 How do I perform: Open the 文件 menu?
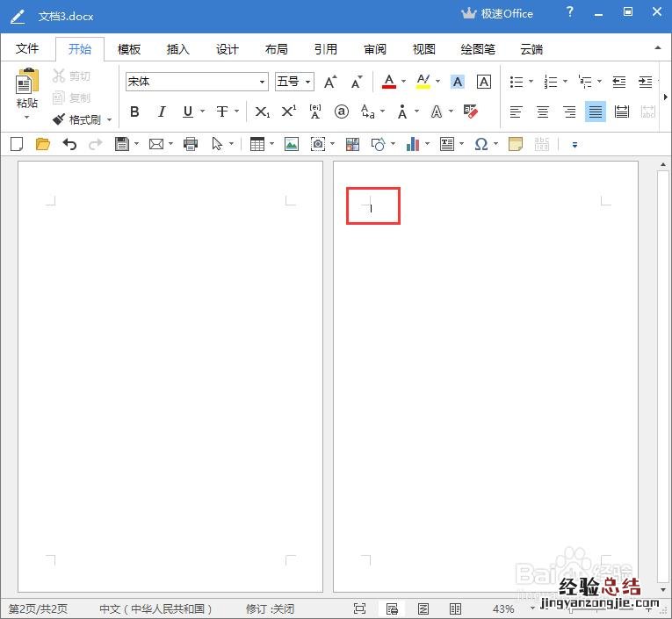[x=27, y=49]
